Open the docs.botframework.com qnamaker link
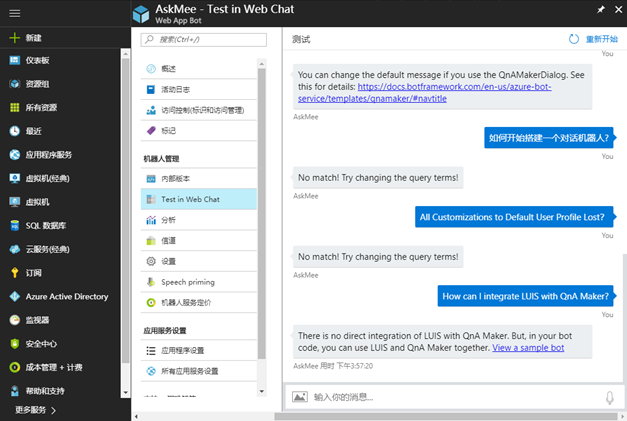 [425, 93]
